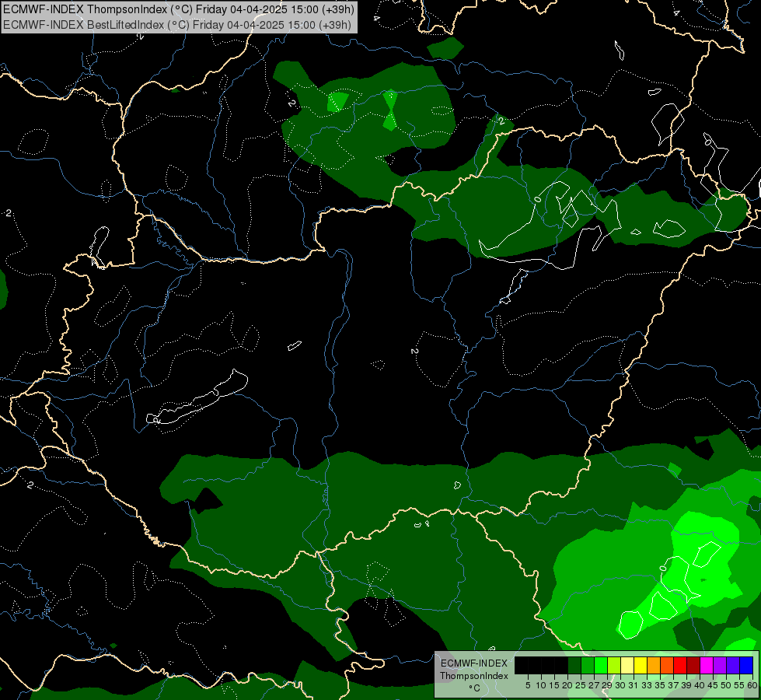Click legend tick label 40
This screenshot has width=761, height=700.
tap(700, 685)
